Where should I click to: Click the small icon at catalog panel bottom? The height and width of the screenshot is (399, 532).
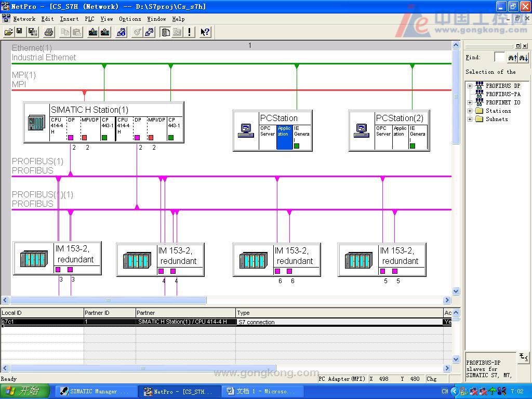(524, 357)
